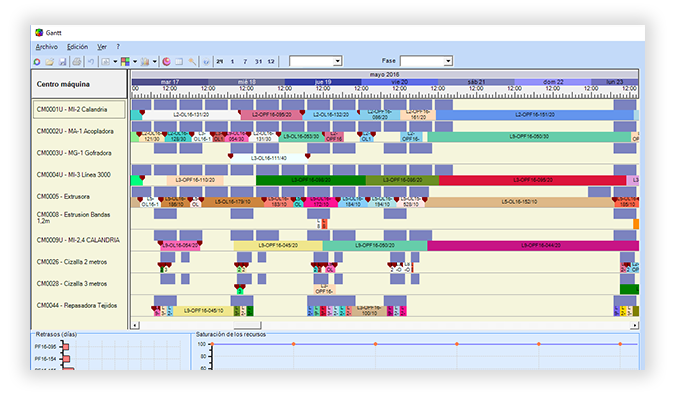Click the 12-month time scale button
This screenshot has width=675, height=393.
[271, 62]
